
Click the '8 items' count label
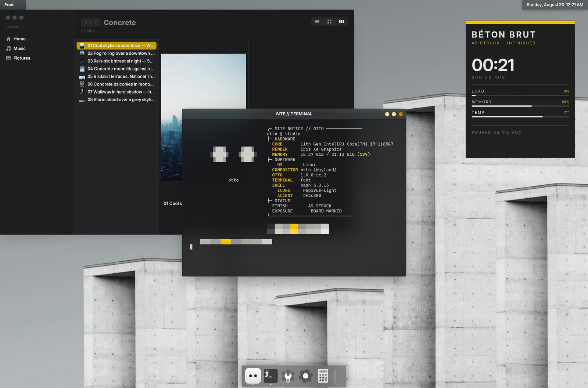click(x=88, y=31)
